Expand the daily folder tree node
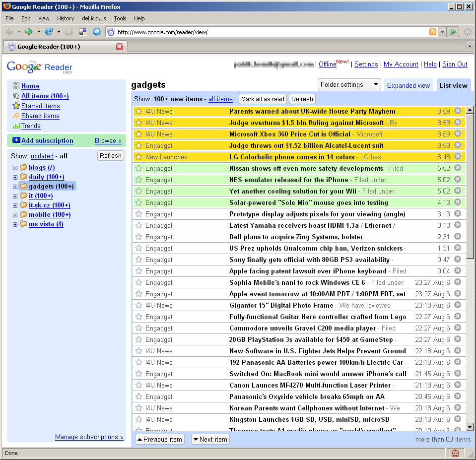This screenshot has height=460, width=476. 15,177
